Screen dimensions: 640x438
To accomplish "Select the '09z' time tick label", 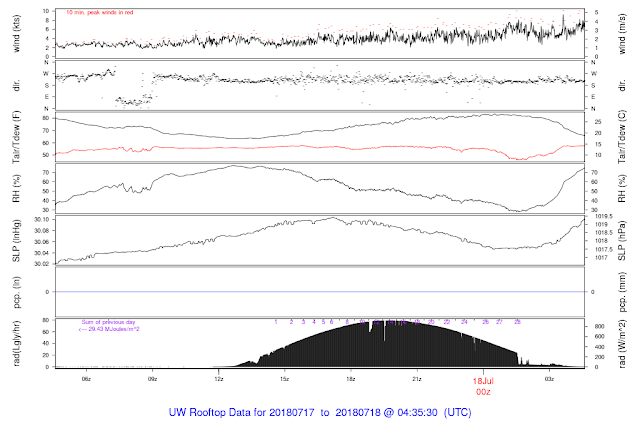I will click(x=152, y=379).
